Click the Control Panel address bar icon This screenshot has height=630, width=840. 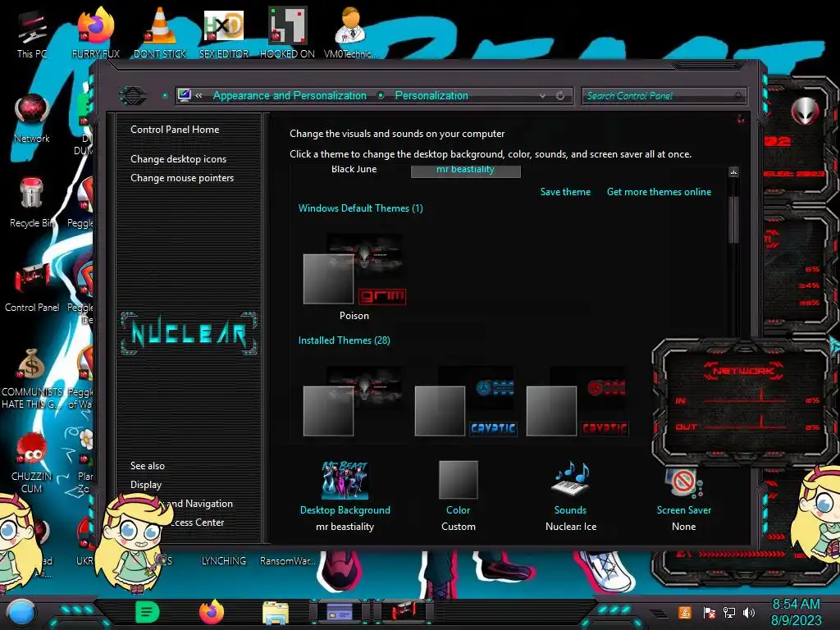(184, 95)
